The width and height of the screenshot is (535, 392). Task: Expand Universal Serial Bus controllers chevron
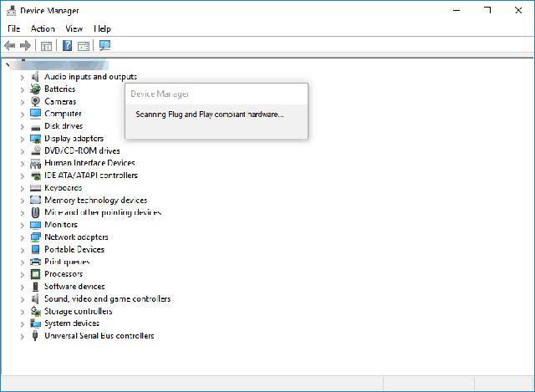click(x=23, y=336)
